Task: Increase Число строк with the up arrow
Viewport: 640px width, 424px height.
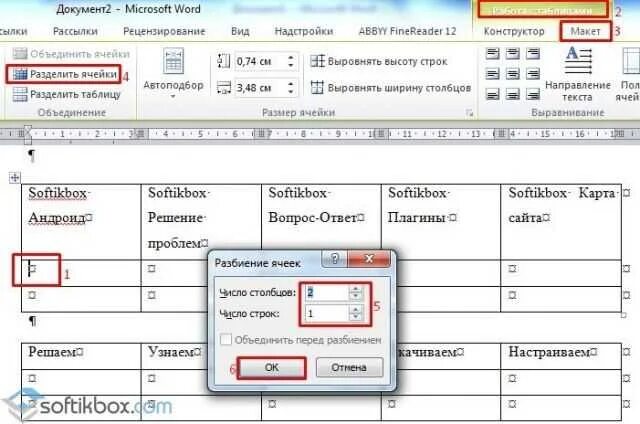Action: (x=356, y=310)
